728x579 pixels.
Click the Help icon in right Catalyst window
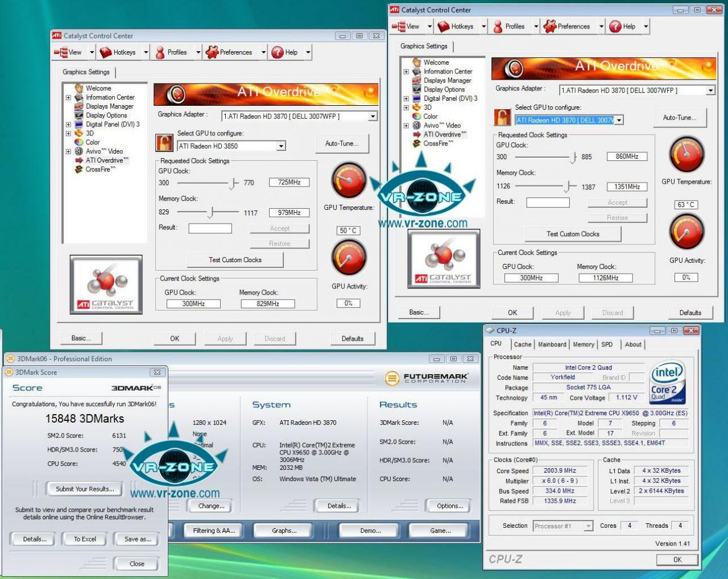click(615, 27)
